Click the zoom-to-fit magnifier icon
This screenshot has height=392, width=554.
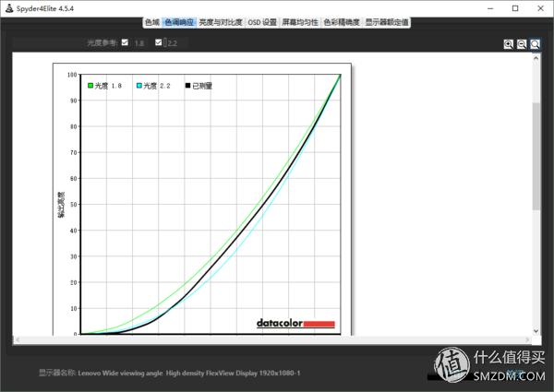point(535,43)
